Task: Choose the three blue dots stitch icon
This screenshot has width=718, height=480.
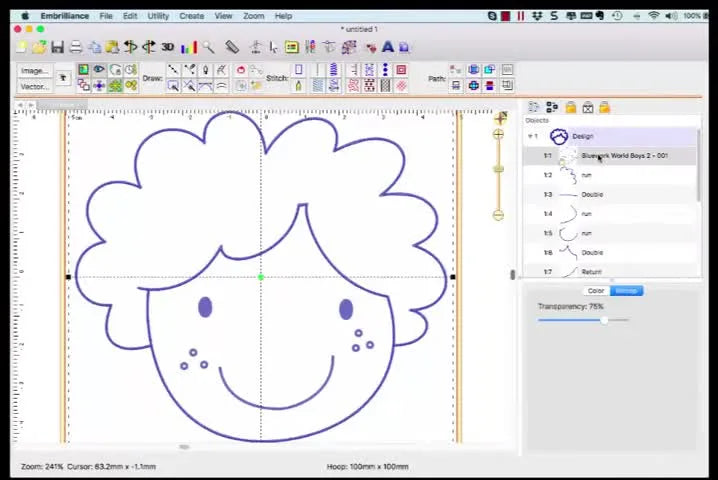Action: (385, 70)
